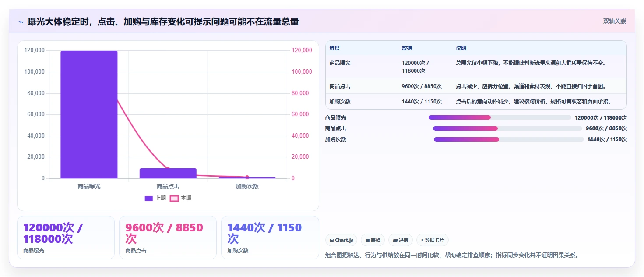Click the 1440次 / 1150次 cell in the table
This screenshot has width=644, height=277.
[x=422, y=102]
